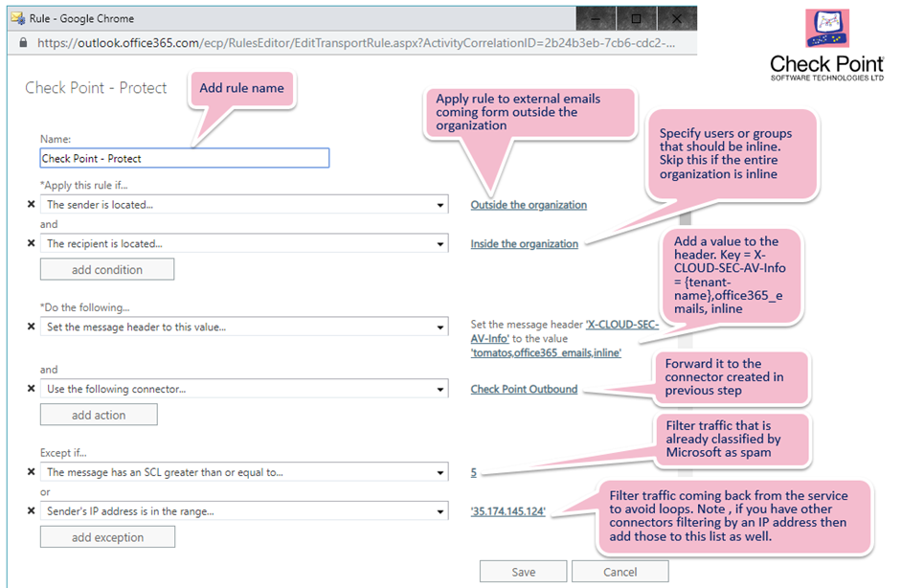Open the 'Inside the organization' link

point(525,244)
